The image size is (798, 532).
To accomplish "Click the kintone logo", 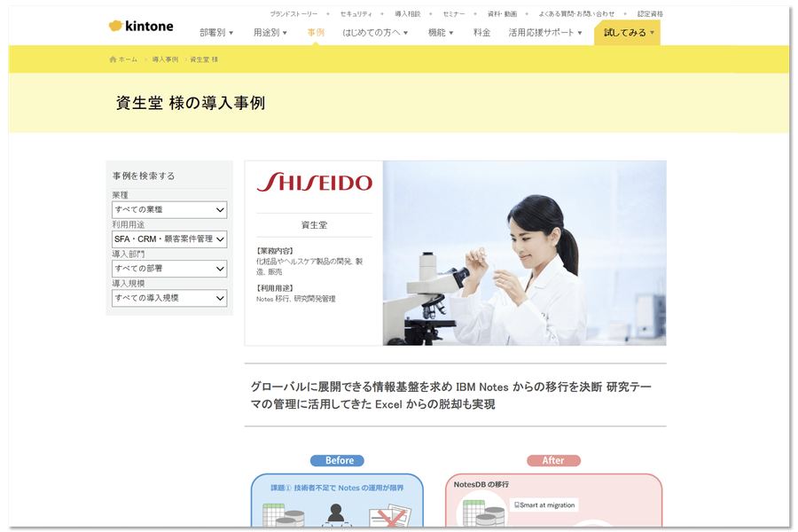I will (x=141, y=26).
